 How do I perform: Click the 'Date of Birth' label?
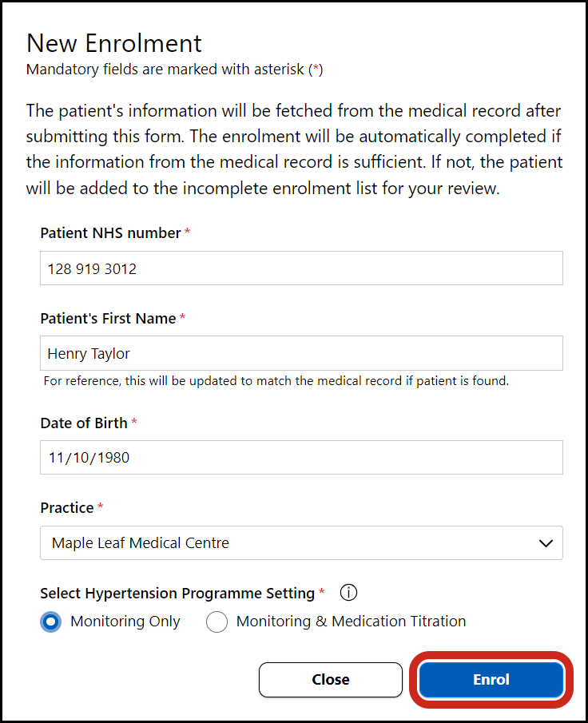pos(84,423)
